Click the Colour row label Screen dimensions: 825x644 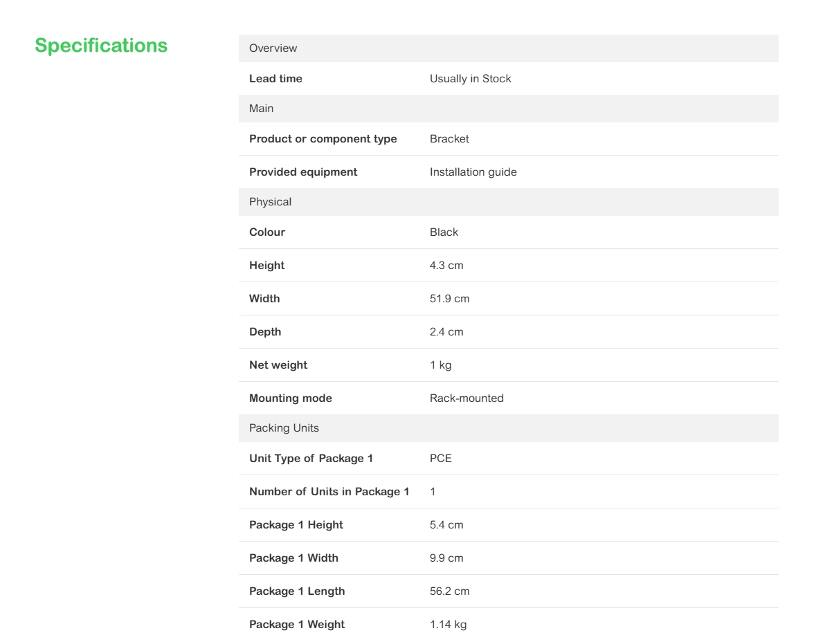pos(266,232)
